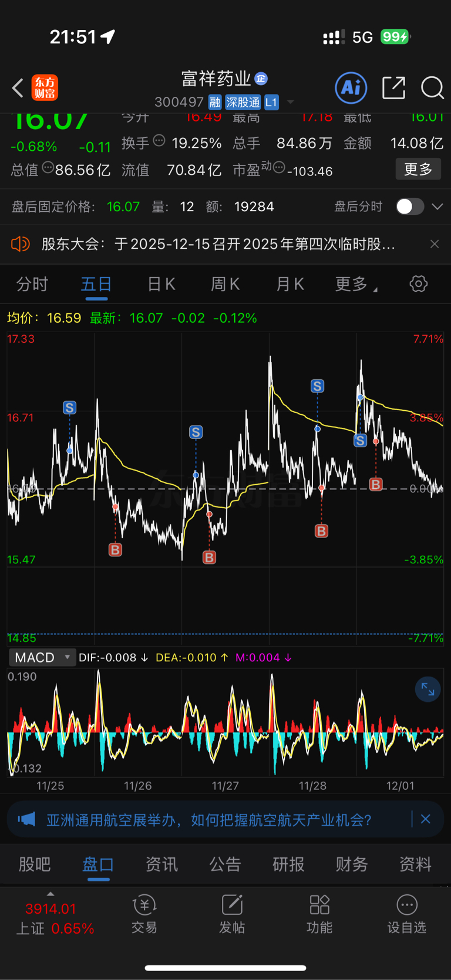Tap the verified badge beside 富祥药业
This screenshot has width=451, height=980.
261,79
